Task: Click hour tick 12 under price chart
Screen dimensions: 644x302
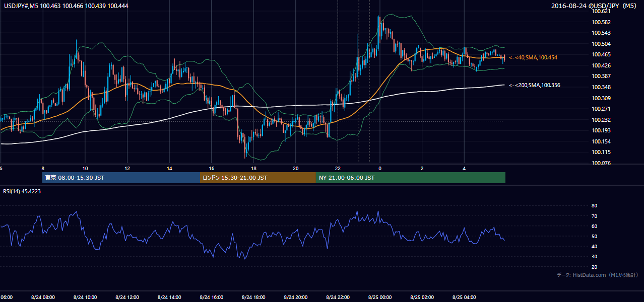Action: [127, 168]
